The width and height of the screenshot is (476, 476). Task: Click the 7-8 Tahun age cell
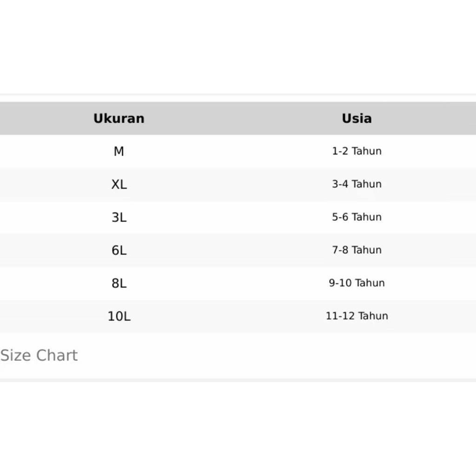coord(357,250)
